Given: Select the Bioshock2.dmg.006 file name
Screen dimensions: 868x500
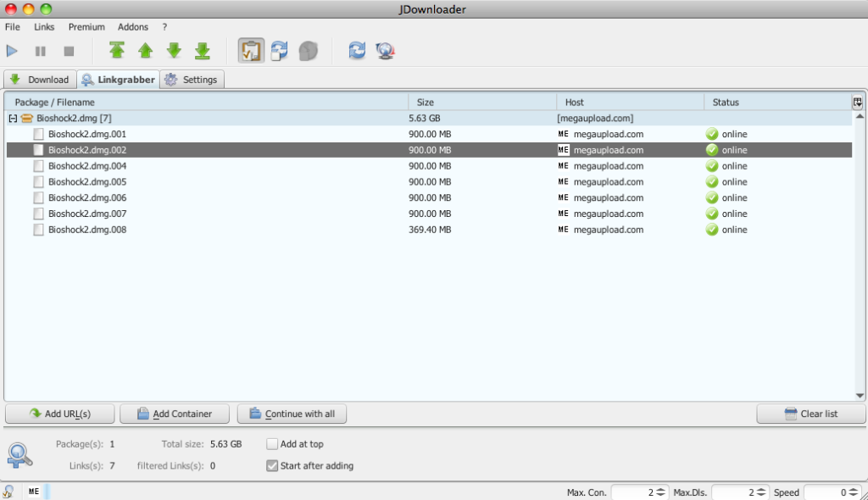Looking at the screenshot, I should 87,197.
